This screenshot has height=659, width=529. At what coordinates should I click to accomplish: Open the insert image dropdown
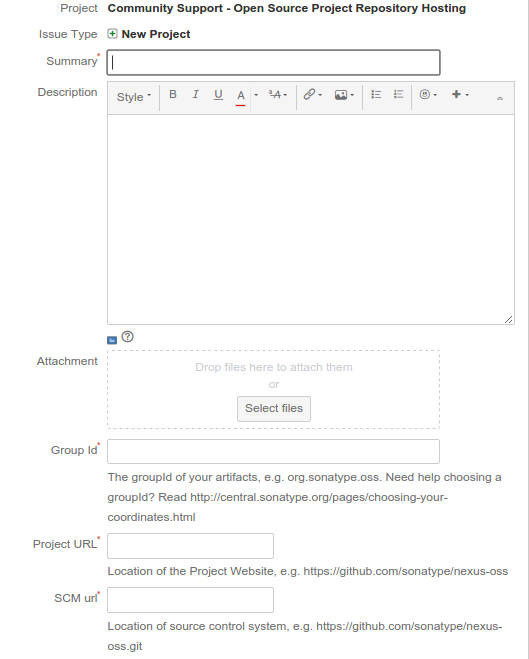pyautogui.click(x=344, y=95)
